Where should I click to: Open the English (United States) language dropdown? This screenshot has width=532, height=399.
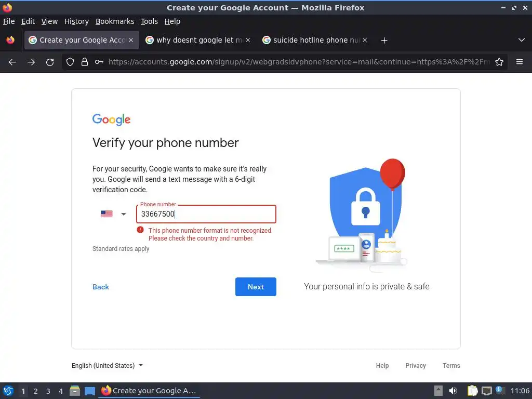[x=107, y=365]
